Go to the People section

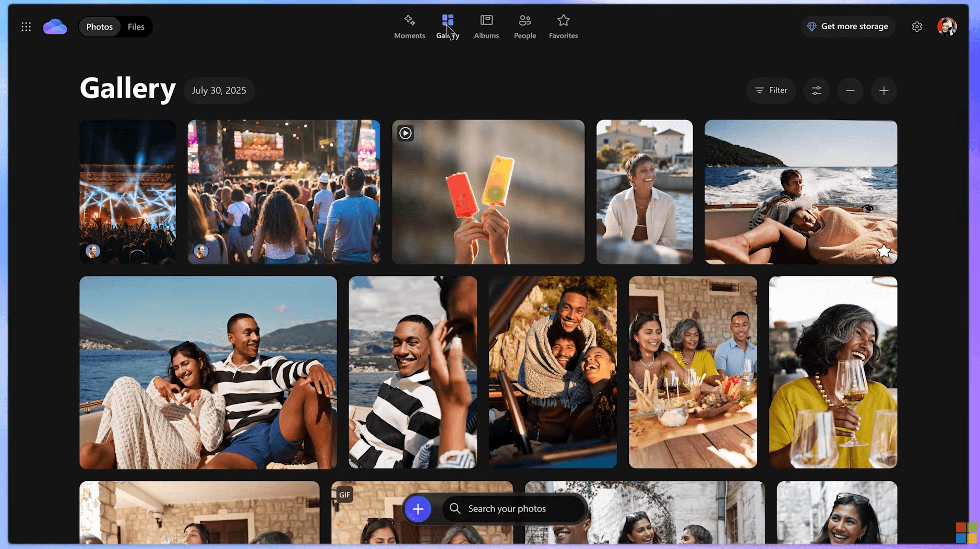point(524,27)
